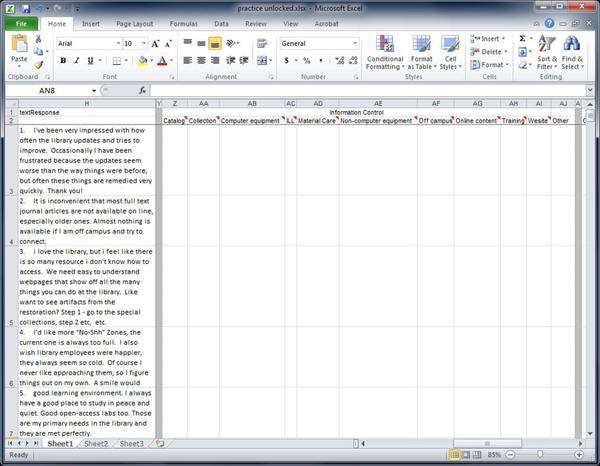Toggle Underline formatting

[x=91, y=61]
